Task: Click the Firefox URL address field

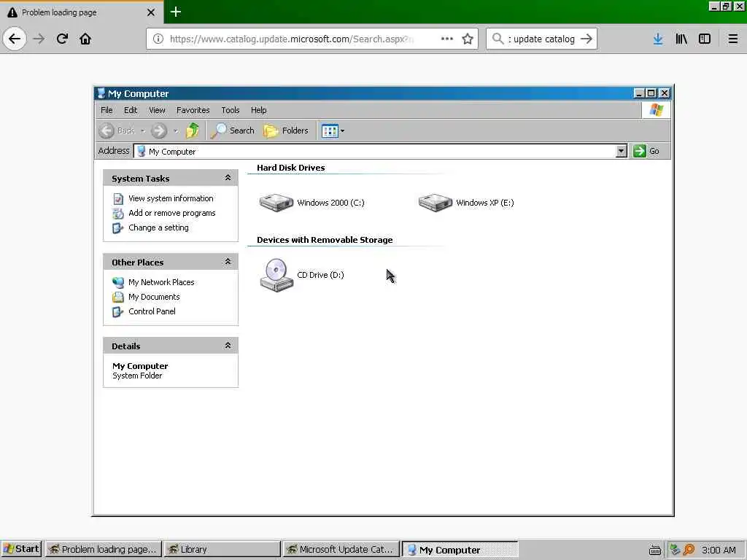Action: coord(290,39)
